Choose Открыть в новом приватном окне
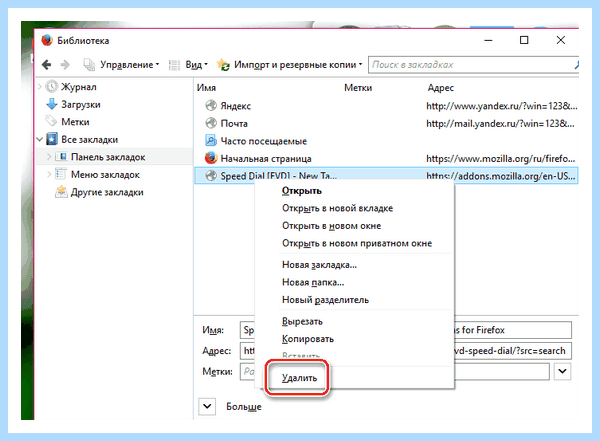This screenshot has height=441, width=600. [355, 243]
